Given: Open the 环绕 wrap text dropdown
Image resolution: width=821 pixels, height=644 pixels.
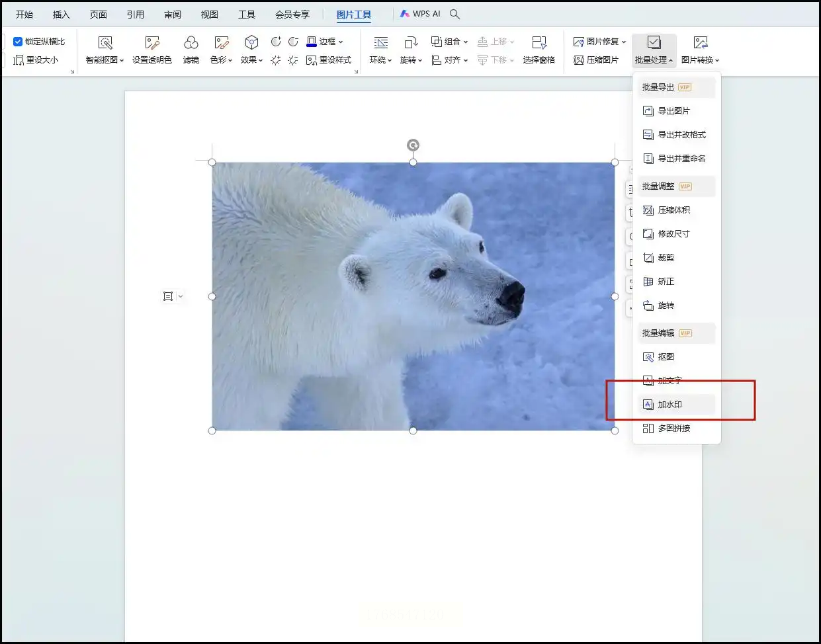Looking at the screenshot, I should pyautogui.click(x=380, y=60).
